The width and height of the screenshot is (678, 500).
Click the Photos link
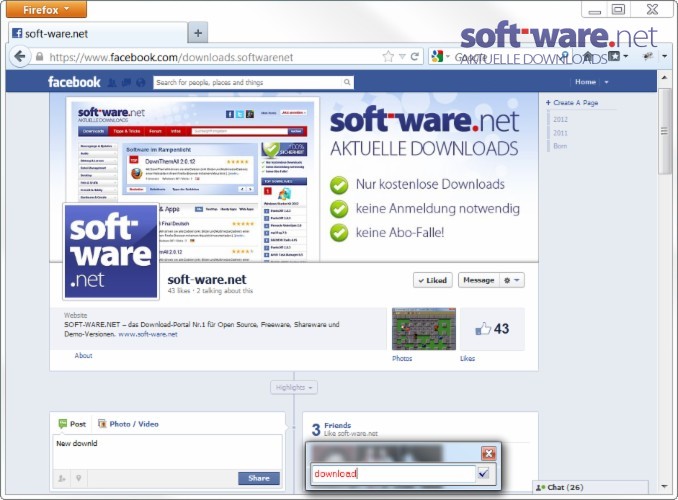(402, 359)
